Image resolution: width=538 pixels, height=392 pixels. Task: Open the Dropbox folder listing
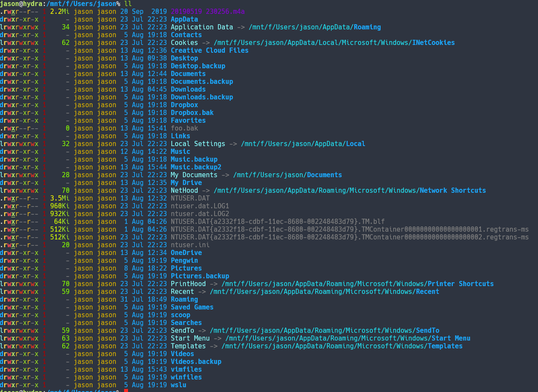point(184,105)
